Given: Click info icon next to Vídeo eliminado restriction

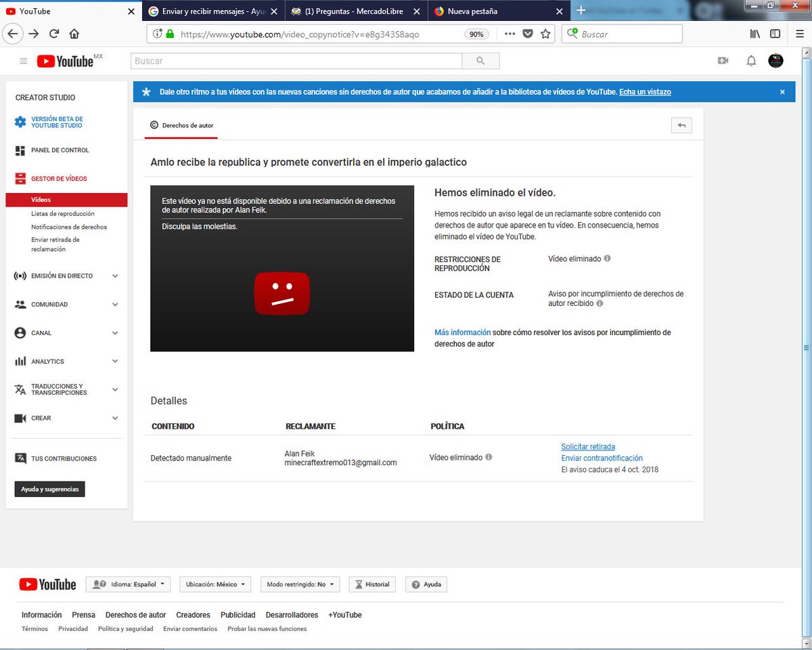Looking at the screenshot, I should [x=607, y=259].
